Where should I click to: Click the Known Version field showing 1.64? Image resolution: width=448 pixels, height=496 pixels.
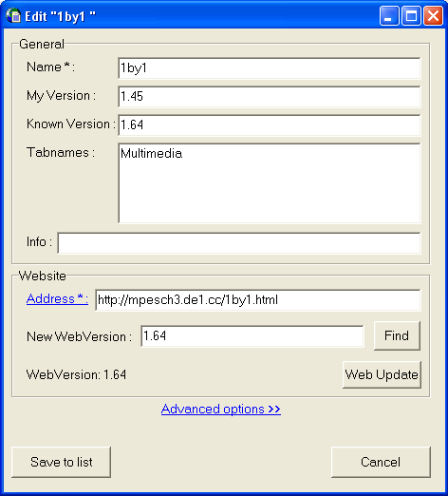coord(270,125)
